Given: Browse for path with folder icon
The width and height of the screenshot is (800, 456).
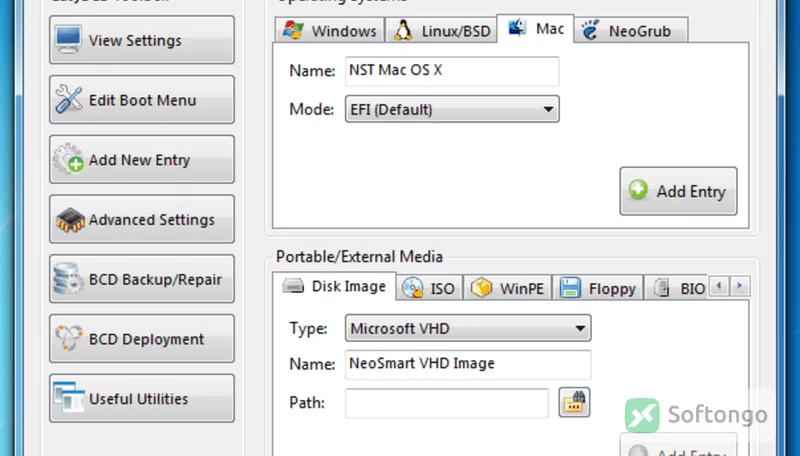Looking at the screenshot, I should (x=574, y=402).
